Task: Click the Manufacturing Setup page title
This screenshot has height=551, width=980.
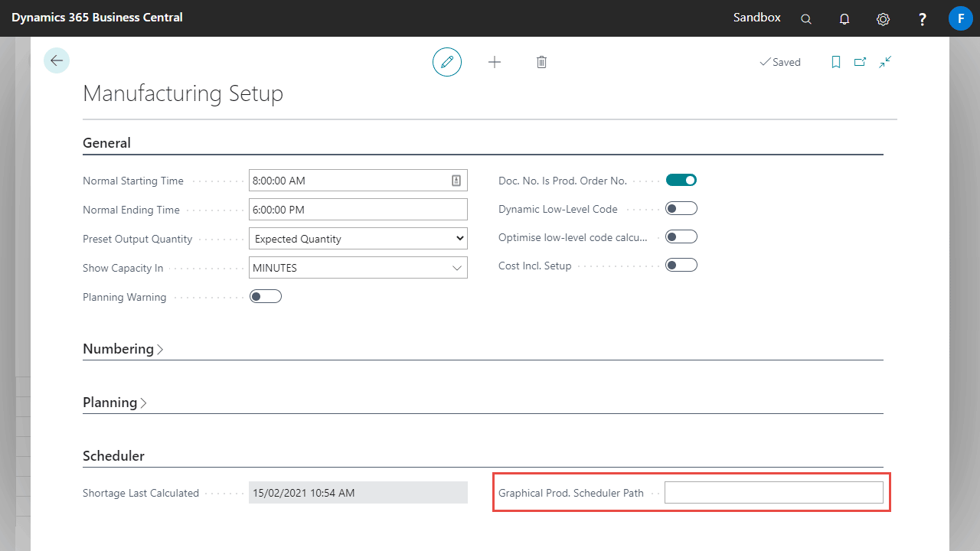Action: point(183,93)
